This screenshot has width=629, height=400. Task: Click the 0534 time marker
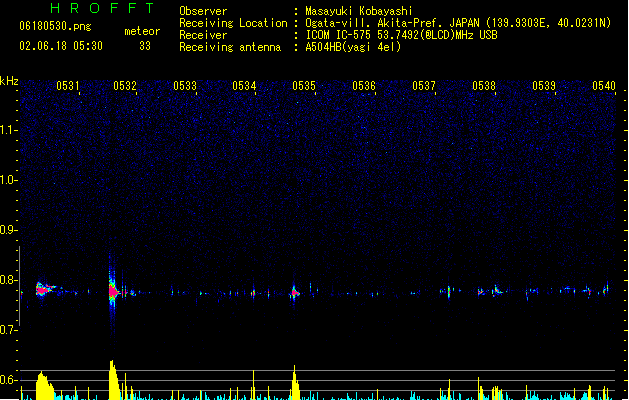pos(244,86)
